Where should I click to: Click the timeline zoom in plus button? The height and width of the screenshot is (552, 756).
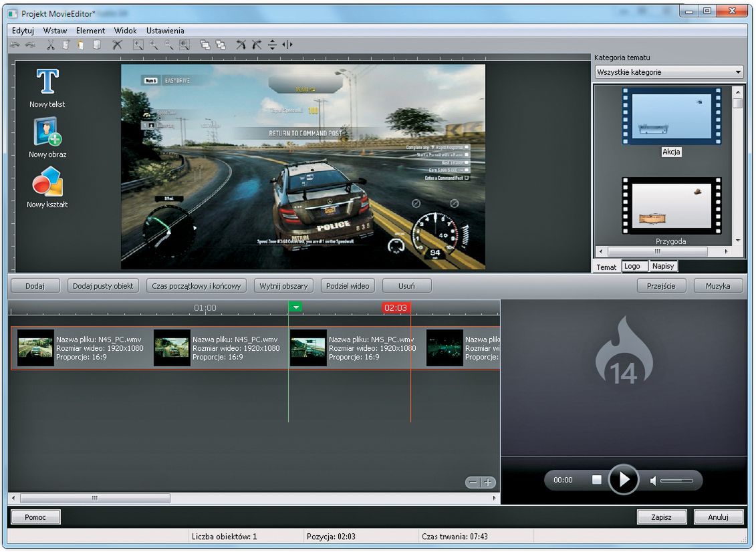tap(488, 482)
